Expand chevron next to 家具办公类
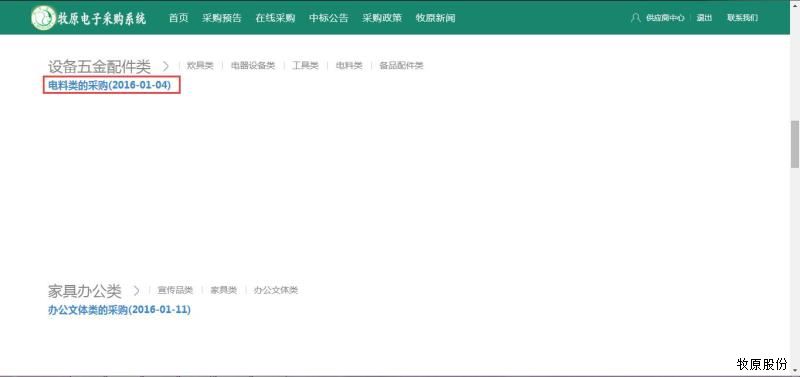Image resolution: width=800 pixels, height=377 pixels. coord(136,291)
